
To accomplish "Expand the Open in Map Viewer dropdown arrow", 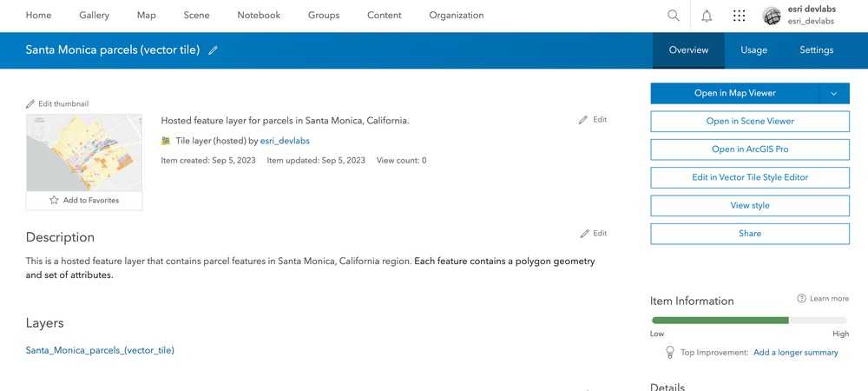I will 833,93.
